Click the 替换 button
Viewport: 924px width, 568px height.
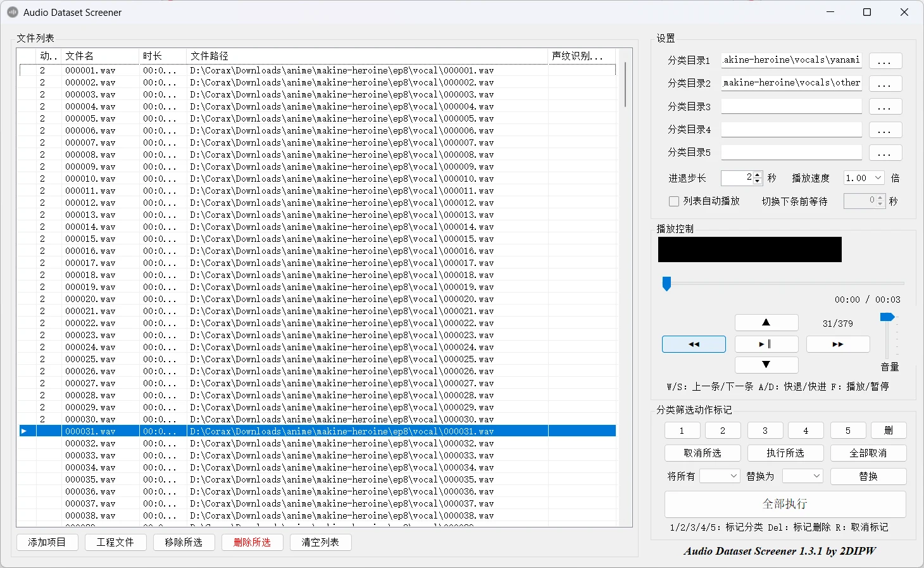click(x=868, y=476)
